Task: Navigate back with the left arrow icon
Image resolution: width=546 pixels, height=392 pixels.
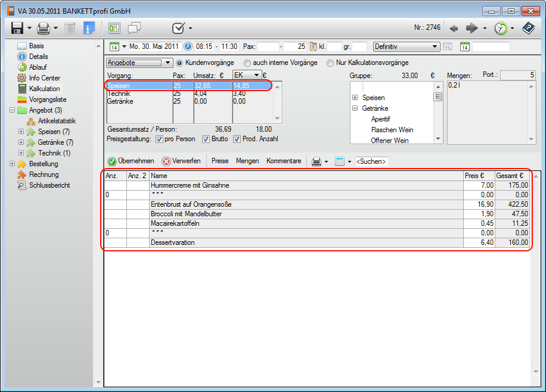Action: pyautogui.click(x=454, y=28)
